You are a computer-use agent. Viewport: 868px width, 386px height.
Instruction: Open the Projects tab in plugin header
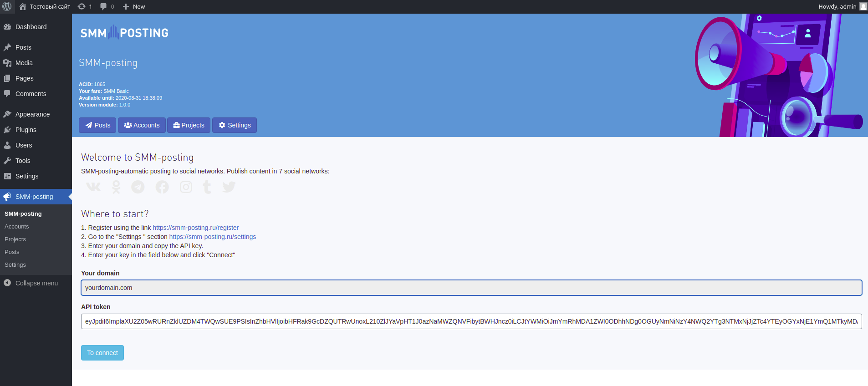tap(189, 125)
